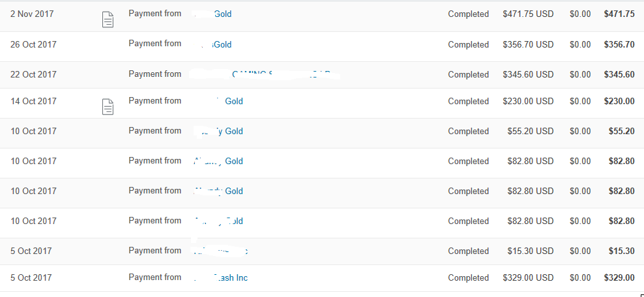
Task: Open the payer link on the $55.20 payment
Action: [218, 132]
